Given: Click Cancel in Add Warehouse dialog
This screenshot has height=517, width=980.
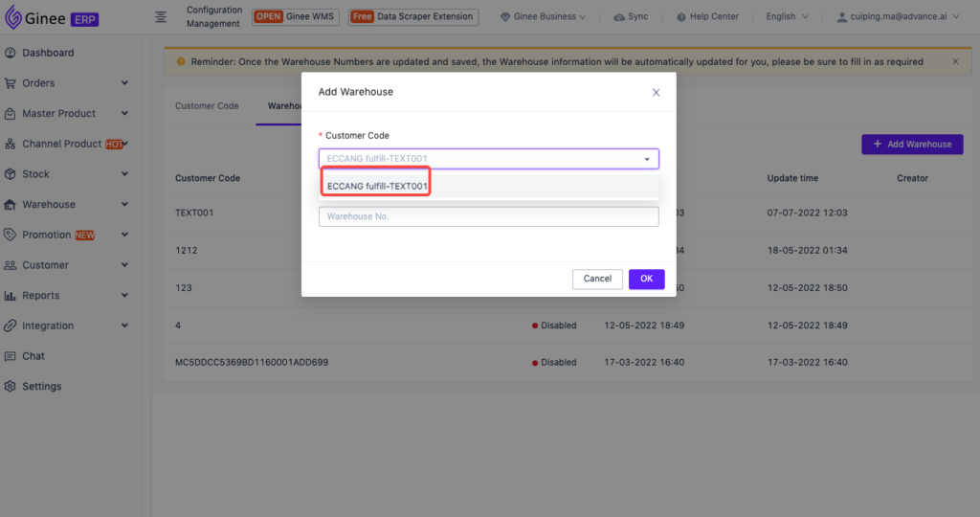Looking at the screenshot, I should (x=597, y=279).
